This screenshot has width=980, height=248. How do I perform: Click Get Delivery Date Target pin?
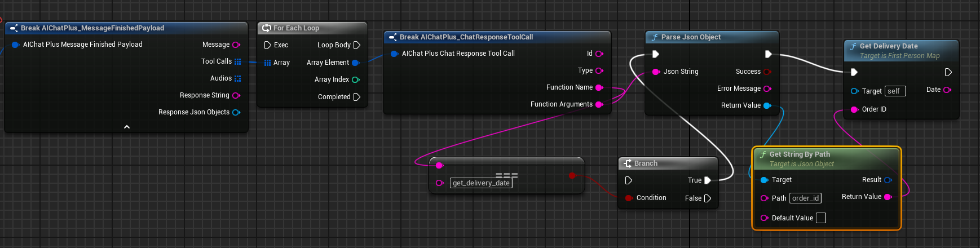(x=854, y=91)
